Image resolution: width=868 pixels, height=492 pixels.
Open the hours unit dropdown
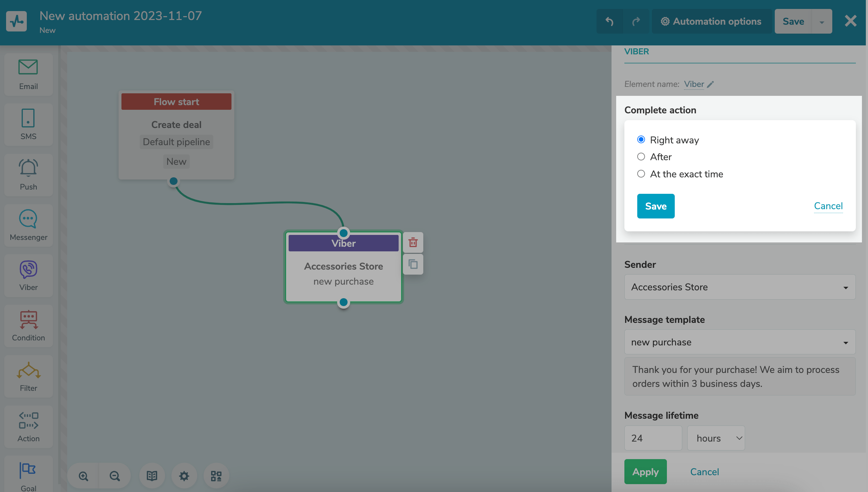(x=716, y=438)
